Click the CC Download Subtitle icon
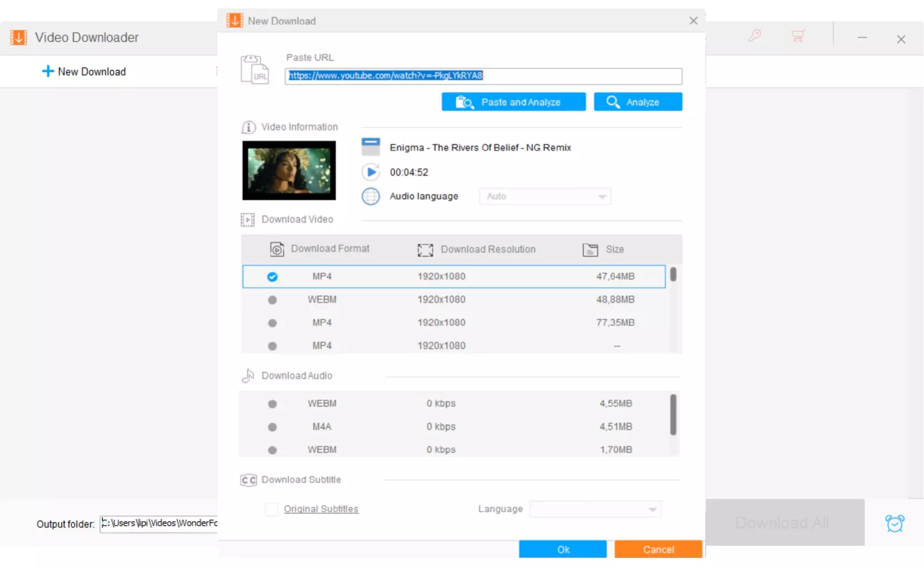 (x=248, y=480)
